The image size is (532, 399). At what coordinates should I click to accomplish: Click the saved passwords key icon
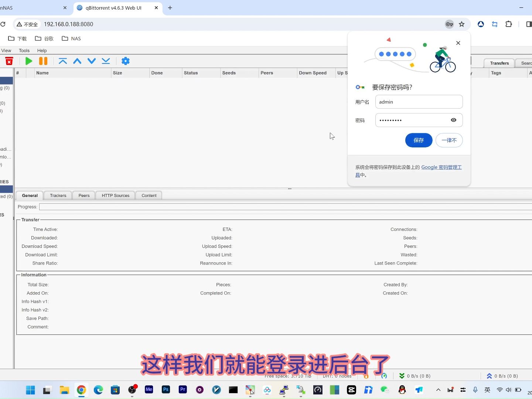(x=449, y=24)
